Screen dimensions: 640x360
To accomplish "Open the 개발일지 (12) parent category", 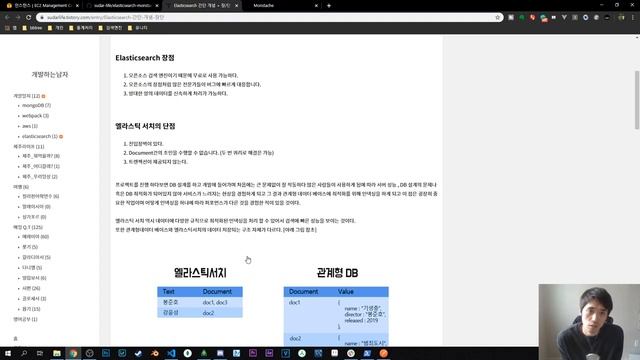I will click(x=27, y=96).
